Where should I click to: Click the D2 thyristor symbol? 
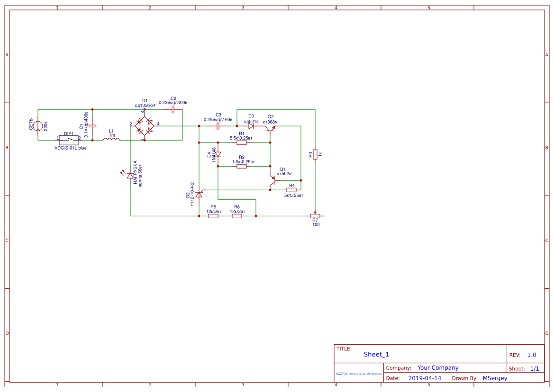click(199, 194)
